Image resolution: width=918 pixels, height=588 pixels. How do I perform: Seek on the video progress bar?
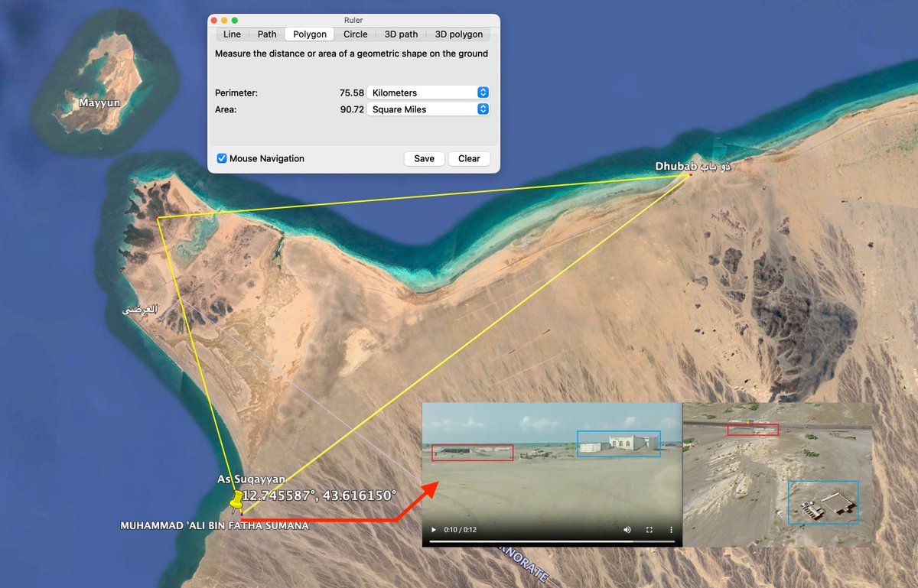(552, 541)
